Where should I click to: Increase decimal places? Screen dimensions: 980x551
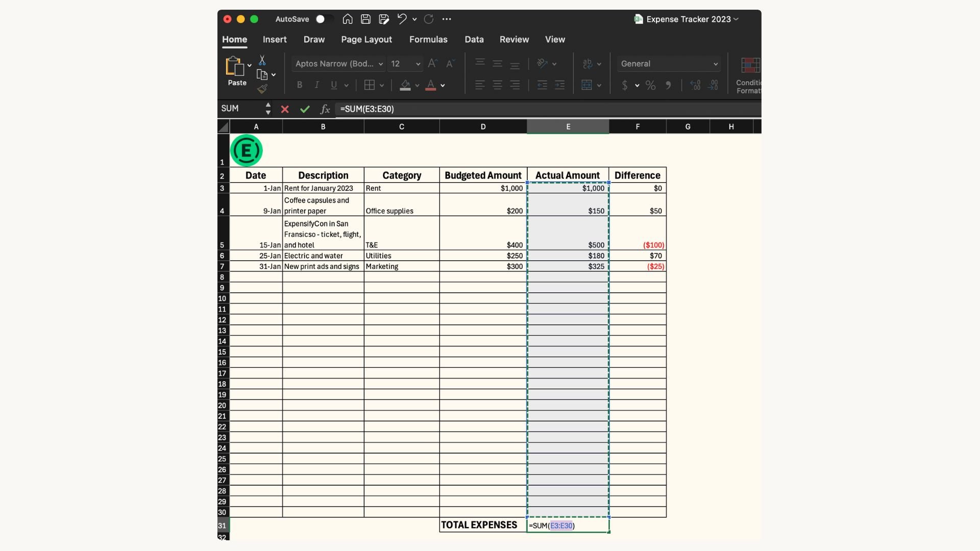click(x=695, y=85)
